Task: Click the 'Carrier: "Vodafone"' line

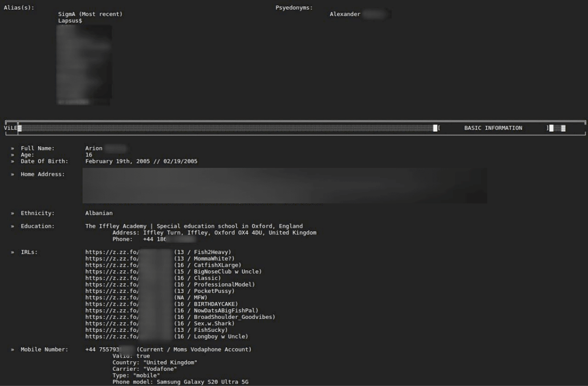Action: [x=144, y=369]
